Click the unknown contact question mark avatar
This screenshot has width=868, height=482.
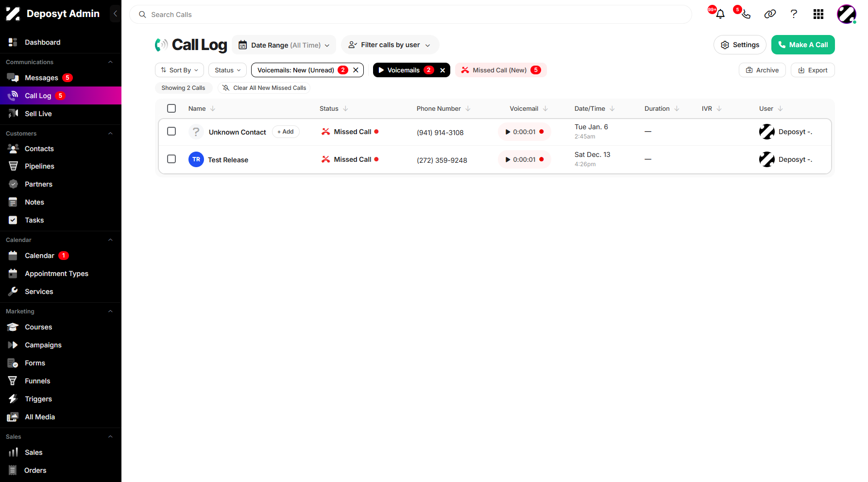pos(196,132)
